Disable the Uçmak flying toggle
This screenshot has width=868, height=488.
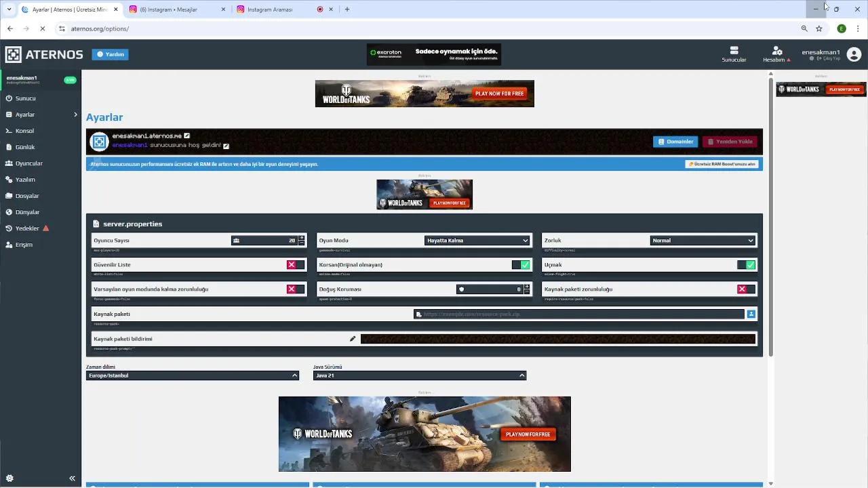(x=745, y=264)
